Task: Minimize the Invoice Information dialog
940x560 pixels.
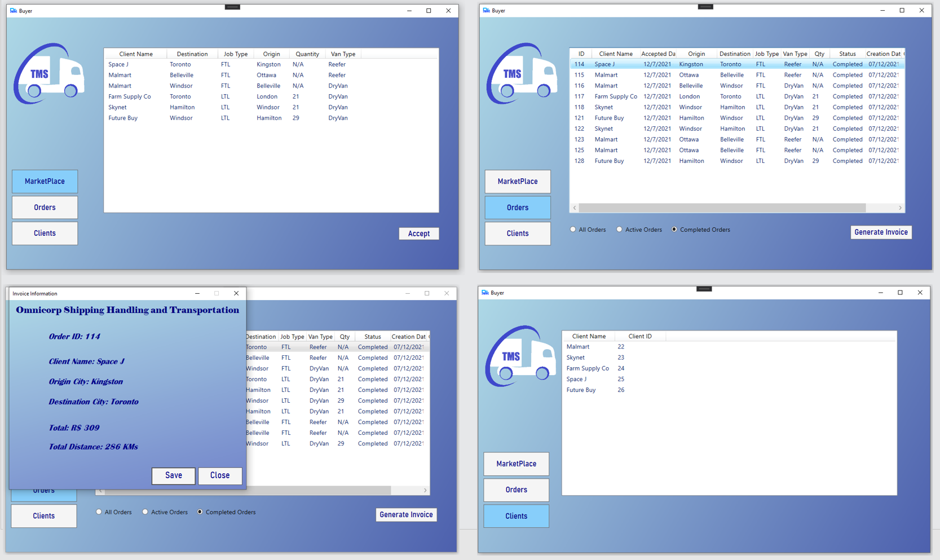Action: (x=197, y=293)
